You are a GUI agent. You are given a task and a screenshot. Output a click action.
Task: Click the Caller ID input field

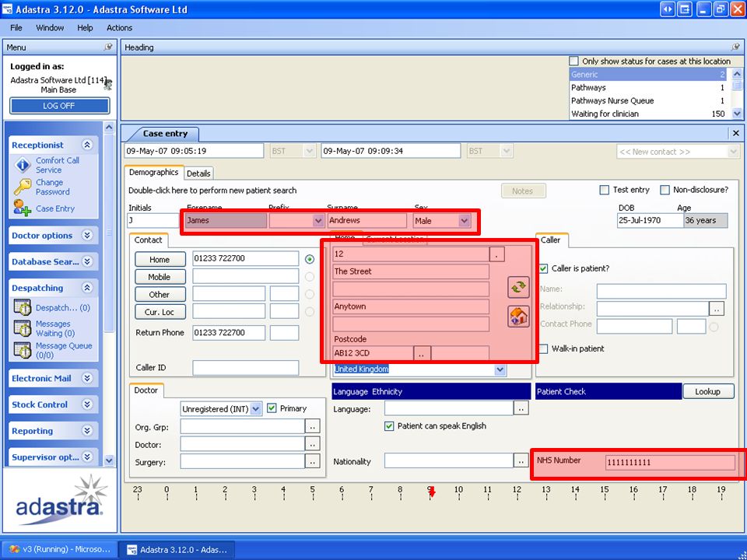point(246,368)
